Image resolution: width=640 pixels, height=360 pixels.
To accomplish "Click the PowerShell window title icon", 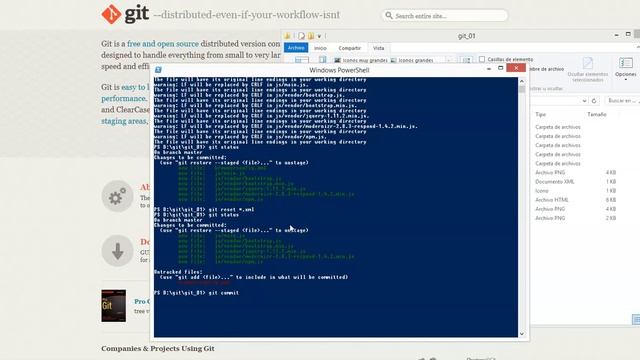I will coord(158,70).
